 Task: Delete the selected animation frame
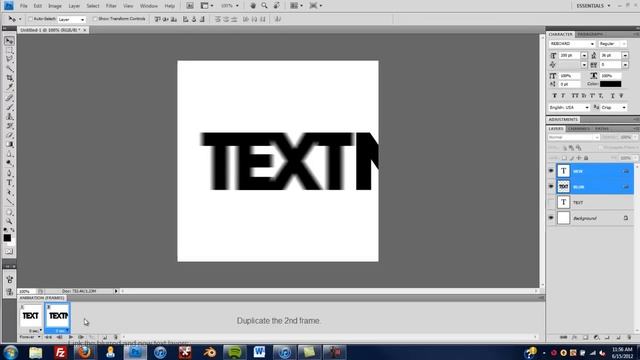(x=116, y=337)
